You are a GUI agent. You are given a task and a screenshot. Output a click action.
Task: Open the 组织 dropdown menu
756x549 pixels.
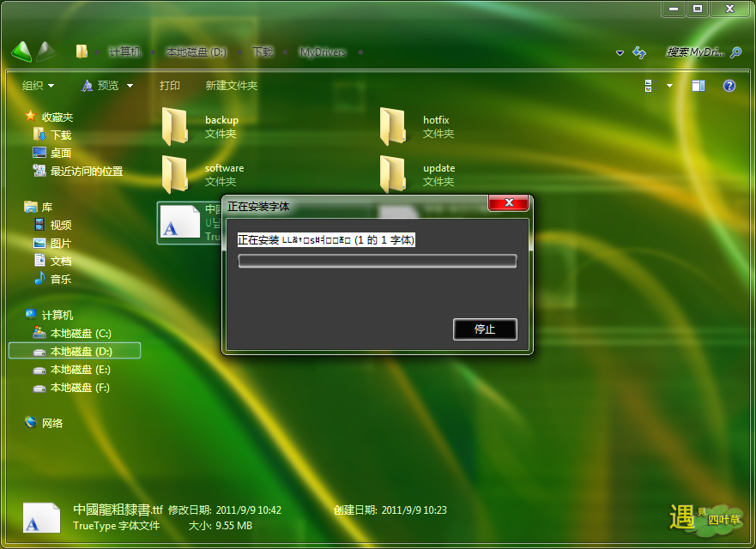[x=38, y=86]
